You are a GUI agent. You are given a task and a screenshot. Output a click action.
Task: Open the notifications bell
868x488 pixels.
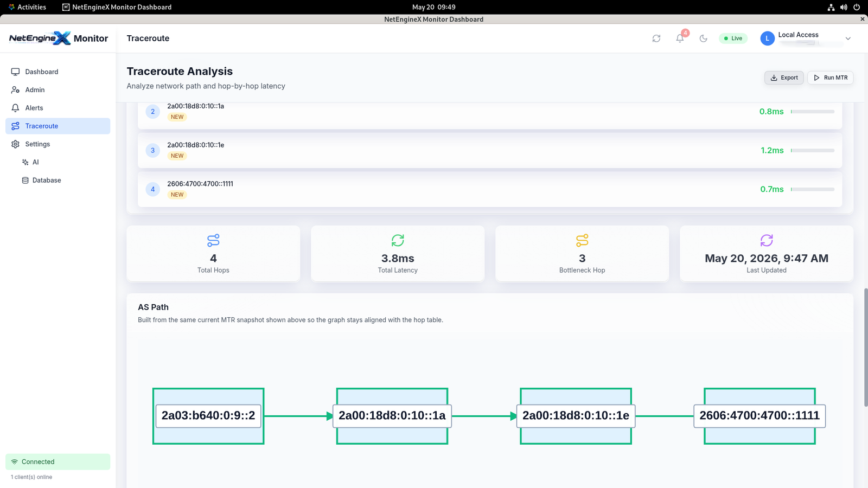pos(680,38)
